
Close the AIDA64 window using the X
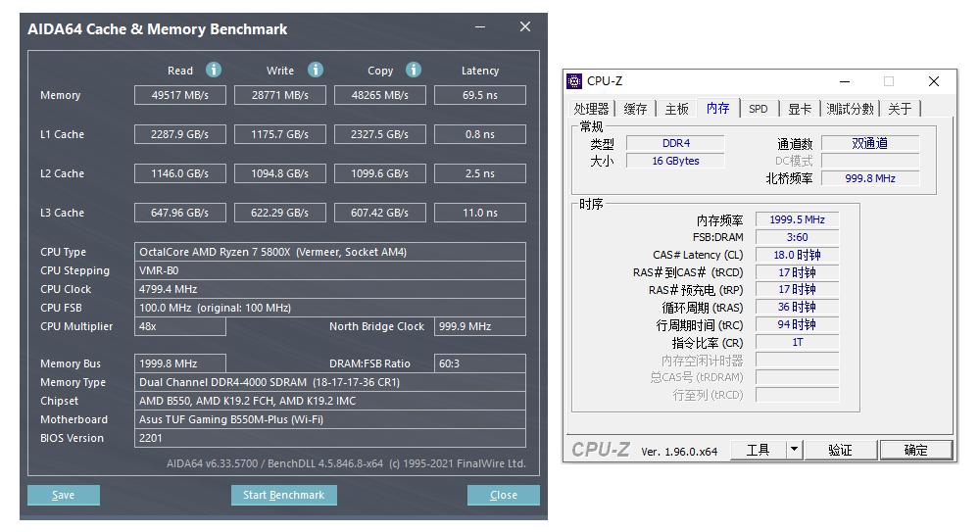click(x=525, y=26)
